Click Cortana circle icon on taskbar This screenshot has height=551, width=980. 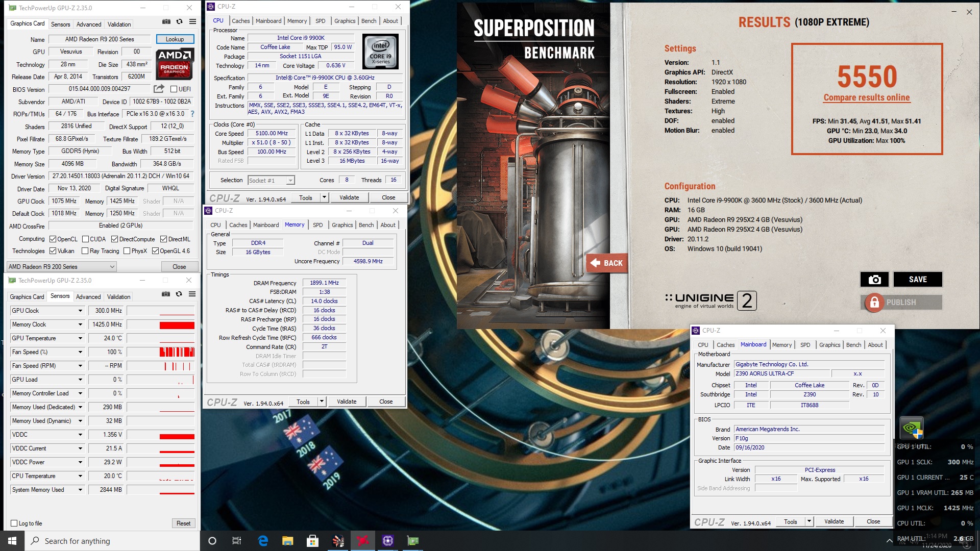[x=212, y=541]
